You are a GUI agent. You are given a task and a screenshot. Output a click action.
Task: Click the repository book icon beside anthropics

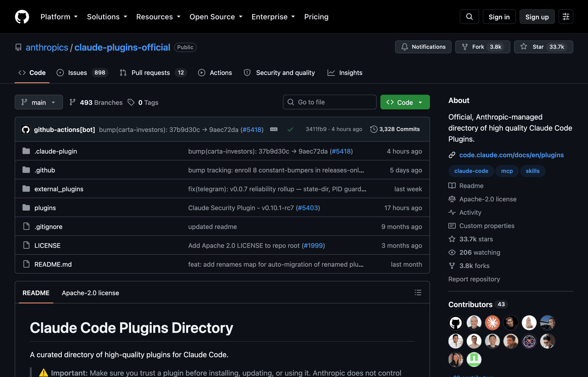click(18, 47)
